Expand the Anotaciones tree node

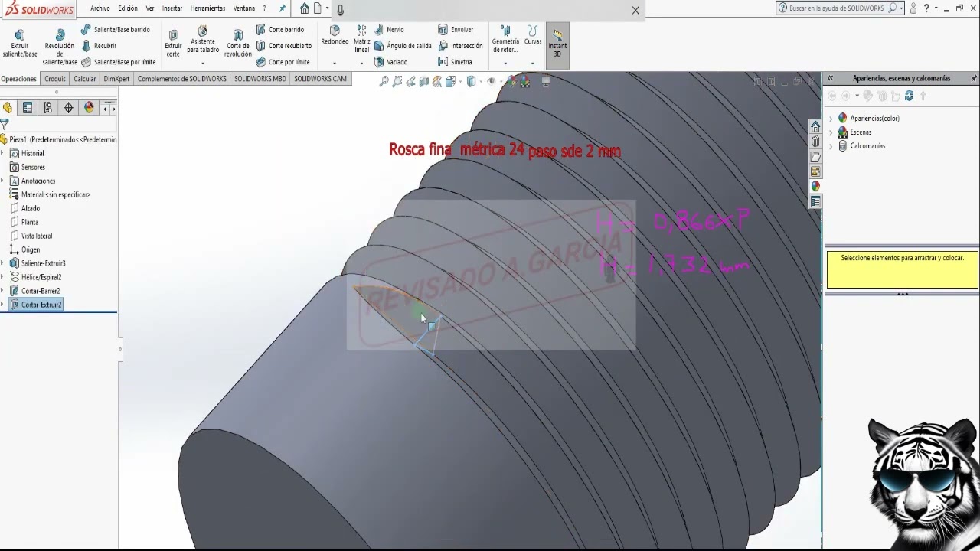coord(2,181)
